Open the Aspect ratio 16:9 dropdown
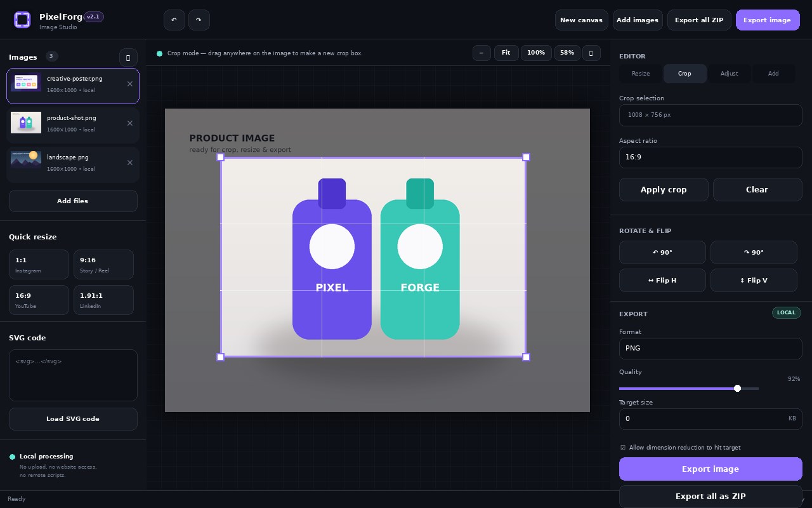Screen dimensions: 812x508 [x=710, y=157]
